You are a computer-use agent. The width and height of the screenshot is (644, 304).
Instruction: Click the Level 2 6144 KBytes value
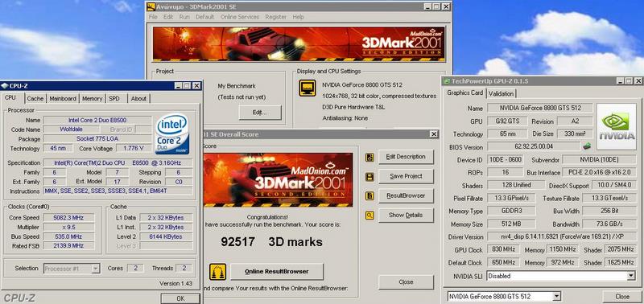point(167,236)
